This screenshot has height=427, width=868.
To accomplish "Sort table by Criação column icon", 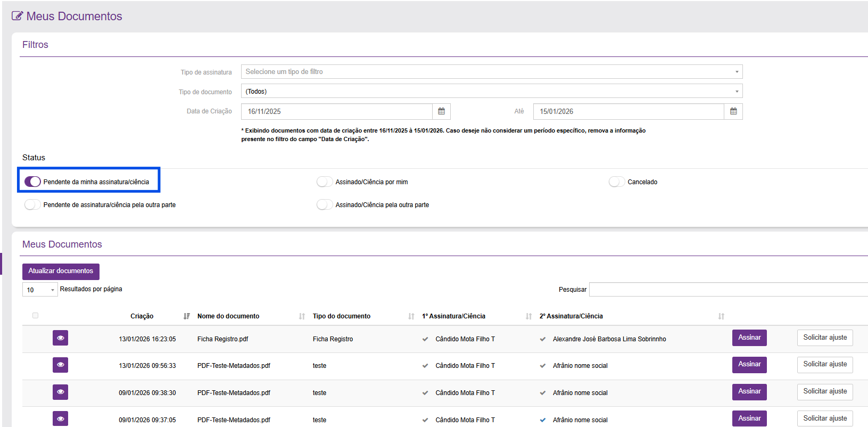I will [186, 316].
